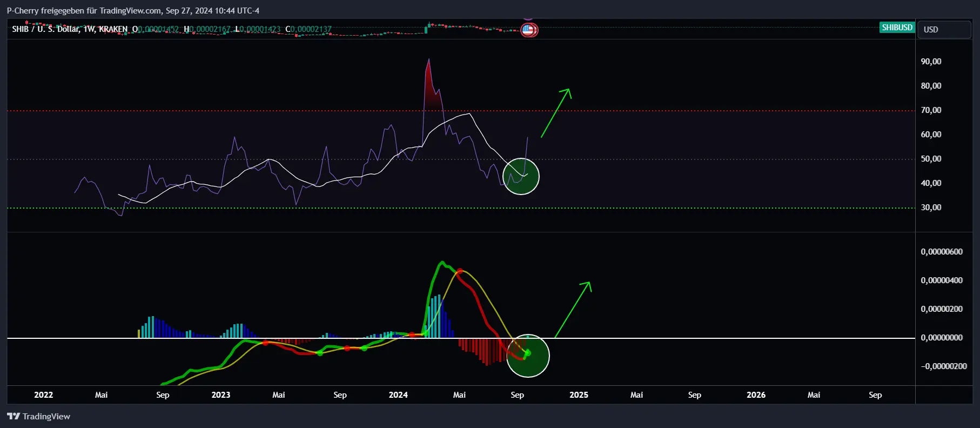Viewport: 980px width, 428px height.
Task: Click the 70,00 scale label
Action: 931,110
